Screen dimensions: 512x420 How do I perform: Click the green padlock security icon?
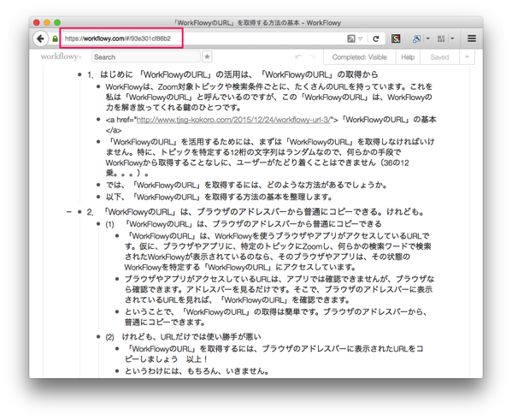tap(56, 38)
